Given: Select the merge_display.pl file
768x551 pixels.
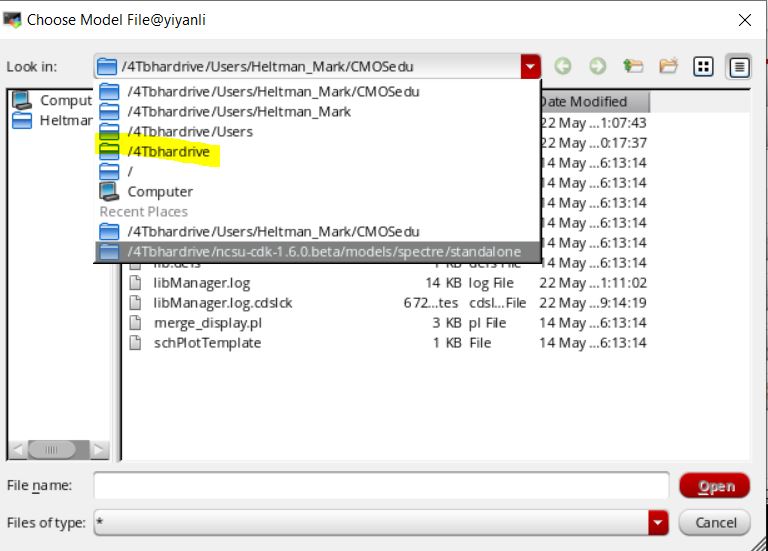Looking at the screenshot, I should point(207,323).
